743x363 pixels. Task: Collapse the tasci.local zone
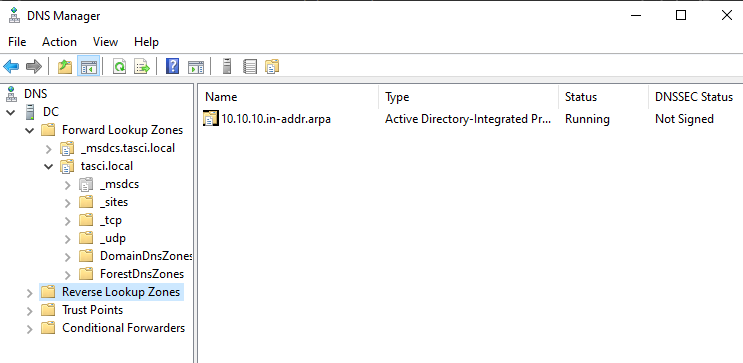(48, 166)
